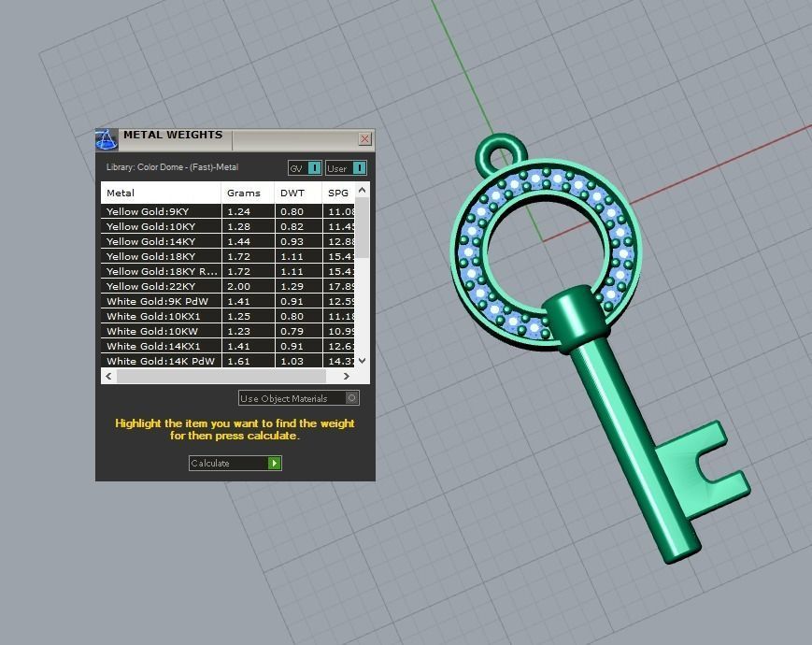Select the Yellow Gold:18KY row
This screenshot has width=812, height=645.
(x=228, y=256)
